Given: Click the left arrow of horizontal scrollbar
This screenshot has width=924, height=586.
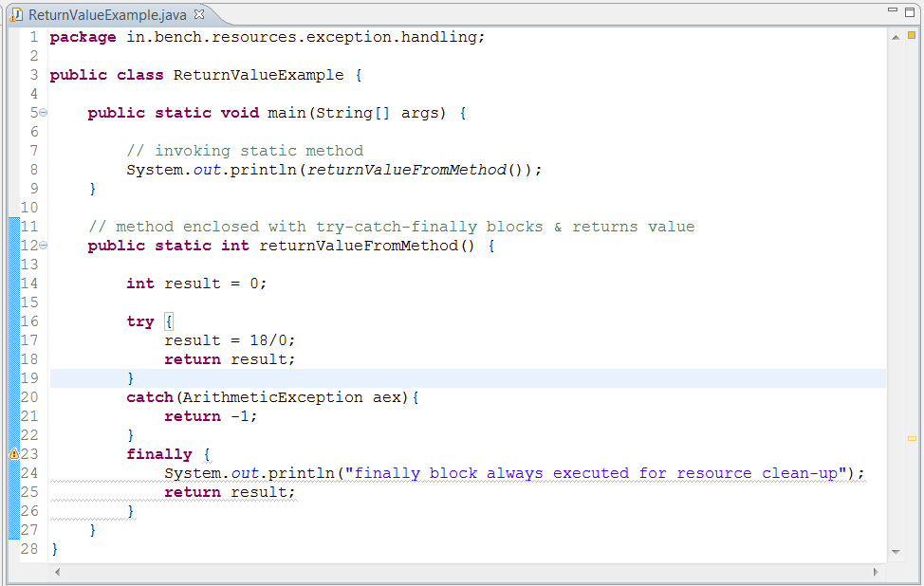Looking at the screenshot, I should pos(57,572).
